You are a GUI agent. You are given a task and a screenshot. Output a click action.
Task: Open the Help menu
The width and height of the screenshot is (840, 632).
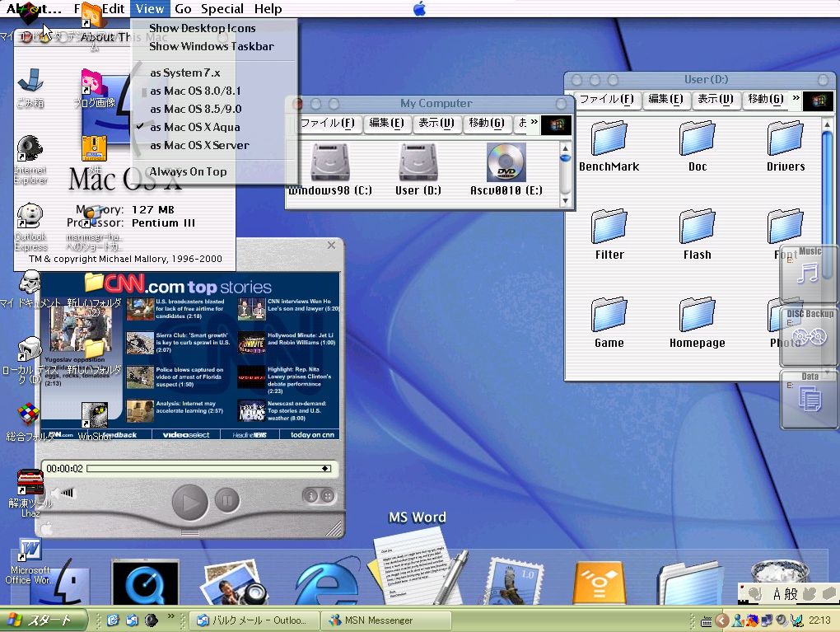pos(268,8)
